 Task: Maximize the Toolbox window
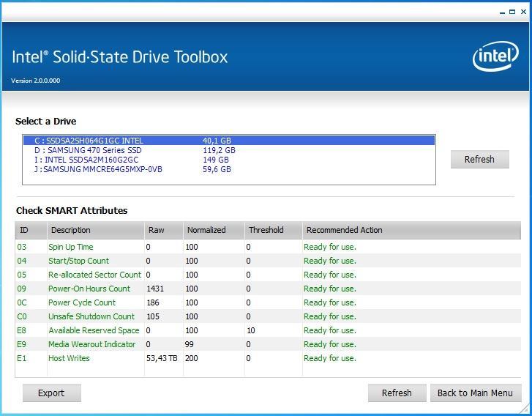[513, 12]
